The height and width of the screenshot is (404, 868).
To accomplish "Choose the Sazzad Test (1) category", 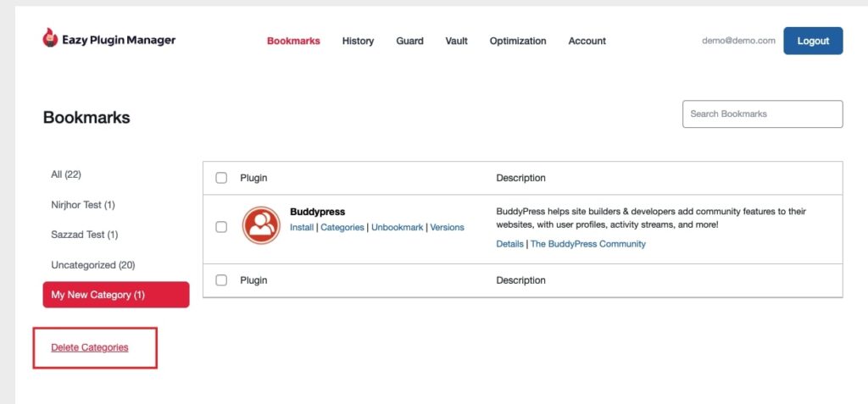I will pos(85,235).
